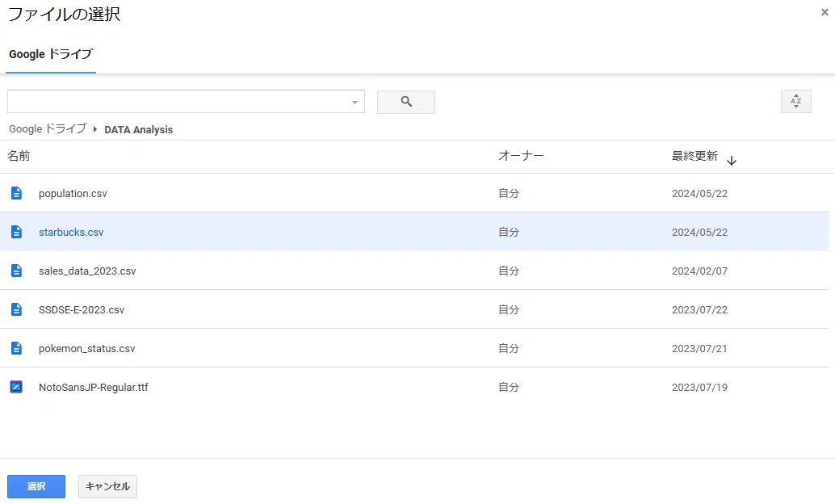
Task: Click the sales_data_2023.csv file icon
Action: click(x=16, y=271)
